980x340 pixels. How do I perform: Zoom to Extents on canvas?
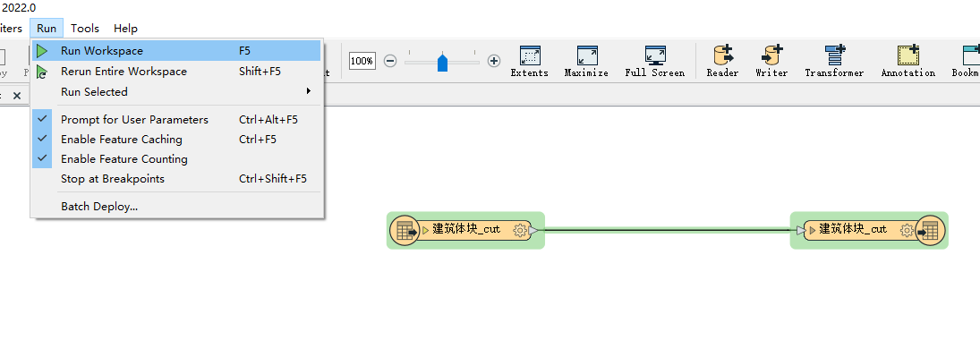529,61
